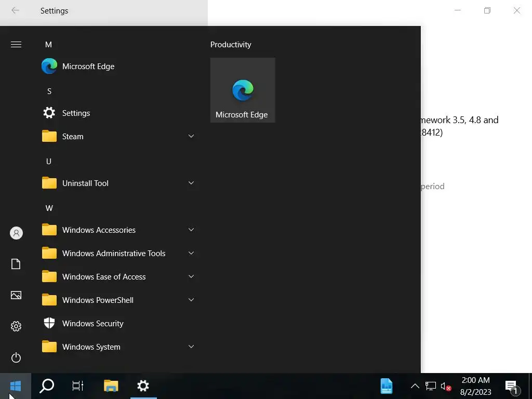This screenshot has height=399, width=532.
Task: Click the Windows Security label
Action: tap(92, 324)
